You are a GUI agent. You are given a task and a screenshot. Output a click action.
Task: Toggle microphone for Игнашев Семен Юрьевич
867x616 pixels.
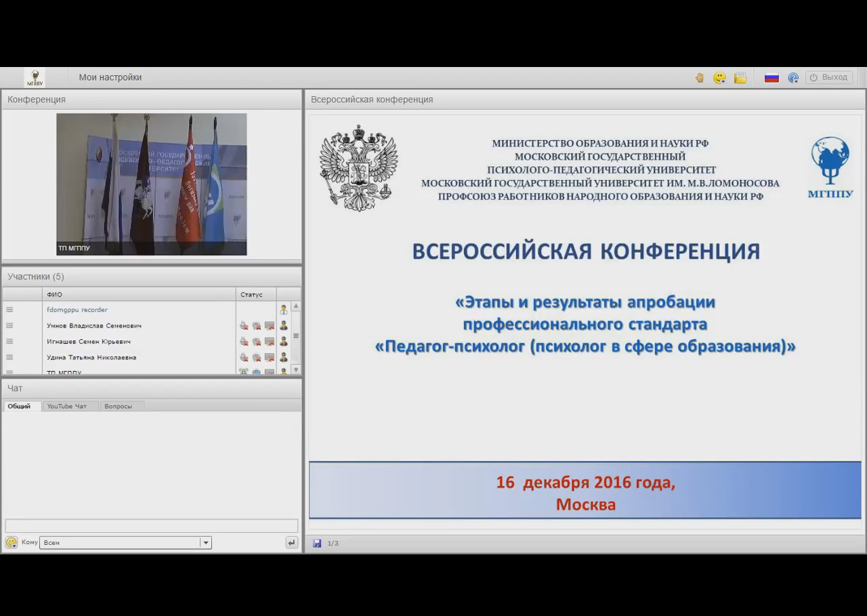pos(244,341)
